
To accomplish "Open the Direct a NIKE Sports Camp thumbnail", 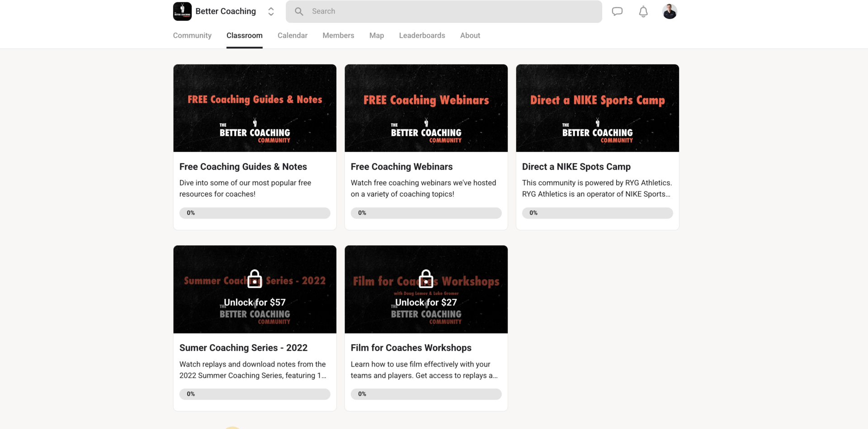I will point(598,108).
